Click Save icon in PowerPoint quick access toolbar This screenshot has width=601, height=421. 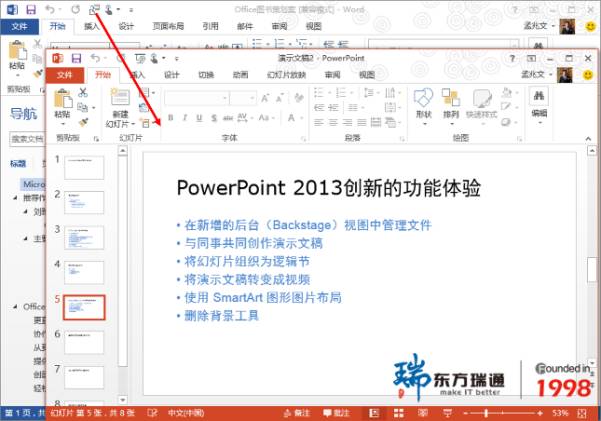pos(76,58)
